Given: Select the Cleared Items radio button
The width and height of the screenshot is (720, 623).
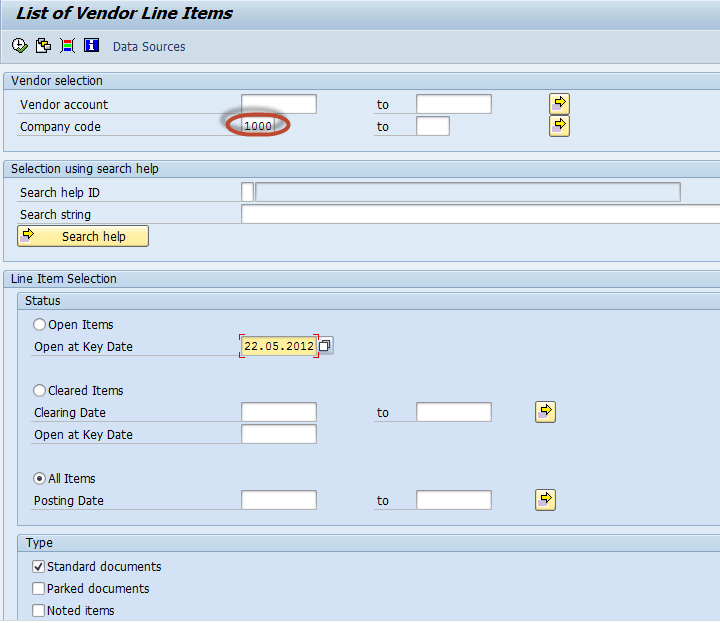Looking at the screenshot, I should (40, 391).
